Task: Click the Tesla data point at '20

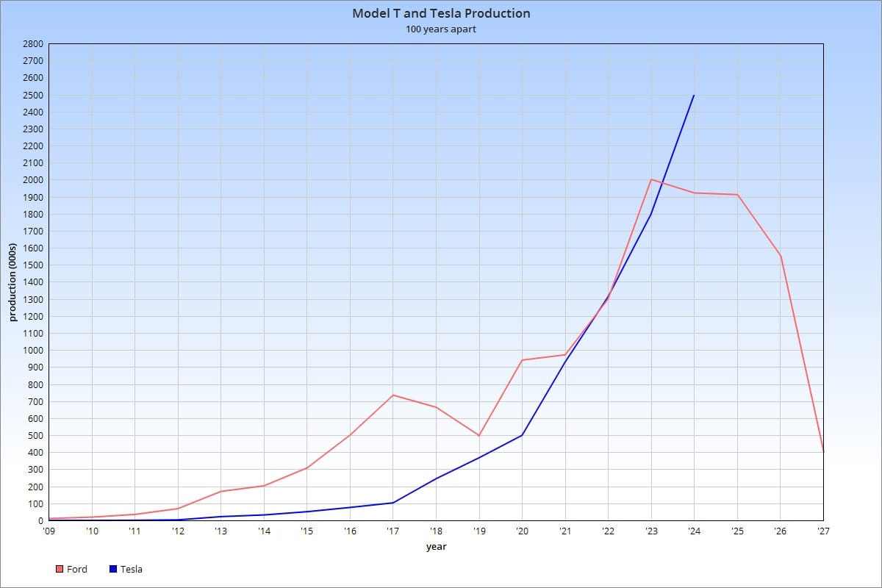Action: coord(522,435)
